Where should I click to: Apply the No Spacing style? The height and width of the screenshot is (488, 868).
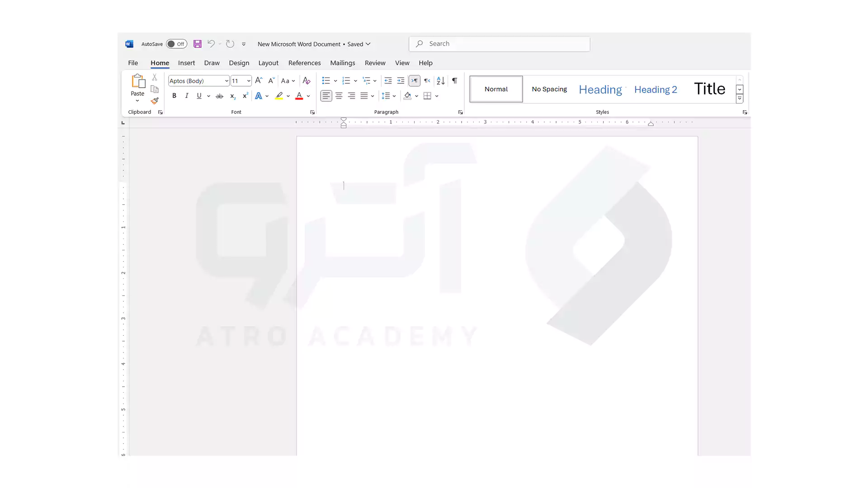click(x=549, y=89)
